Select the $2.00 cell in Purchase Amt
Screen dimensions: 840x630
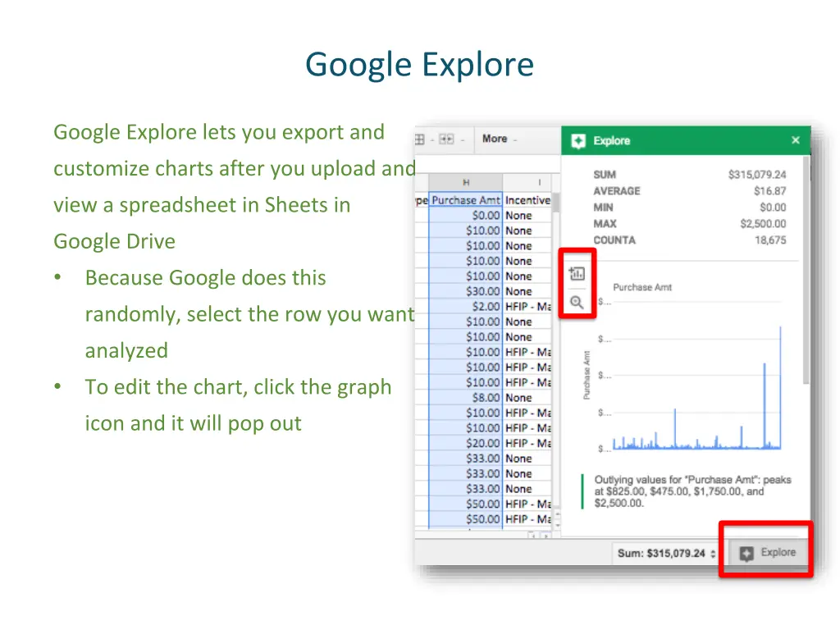click(466, 307)
